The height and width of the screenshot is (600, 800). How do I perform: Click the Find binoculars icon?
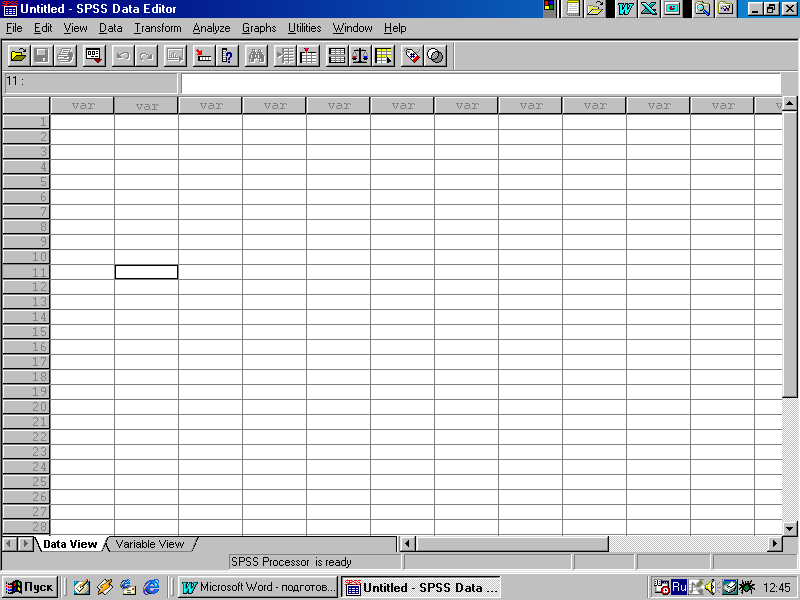(x=256, y=56)
